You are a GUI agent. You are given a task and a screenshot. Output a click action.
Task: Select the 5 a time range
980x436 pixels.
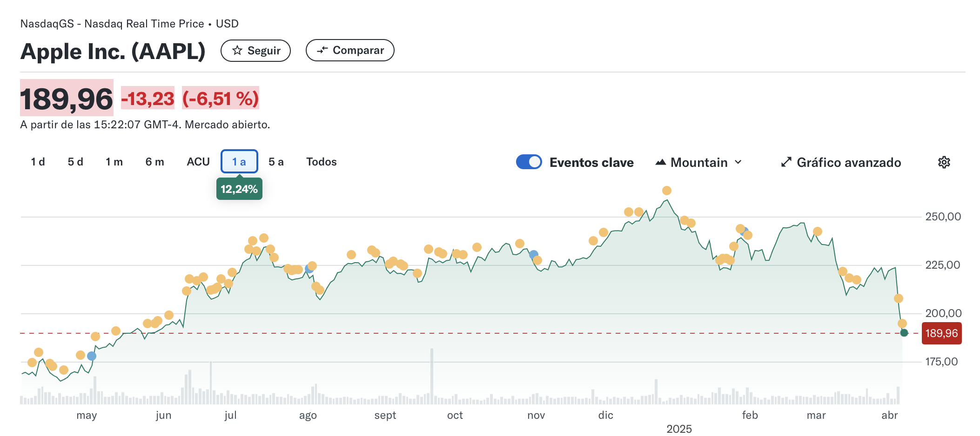click(x=276, y=162)
